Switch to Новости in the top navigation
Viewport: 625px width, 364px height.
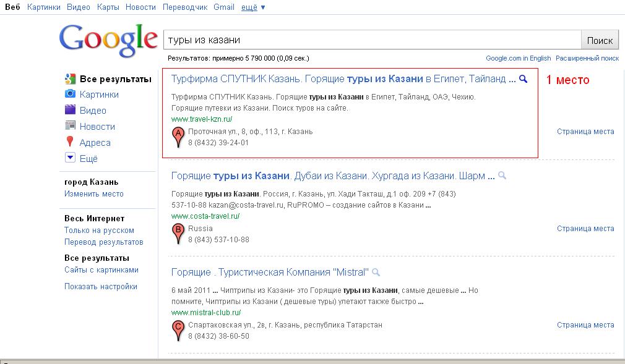140,7
